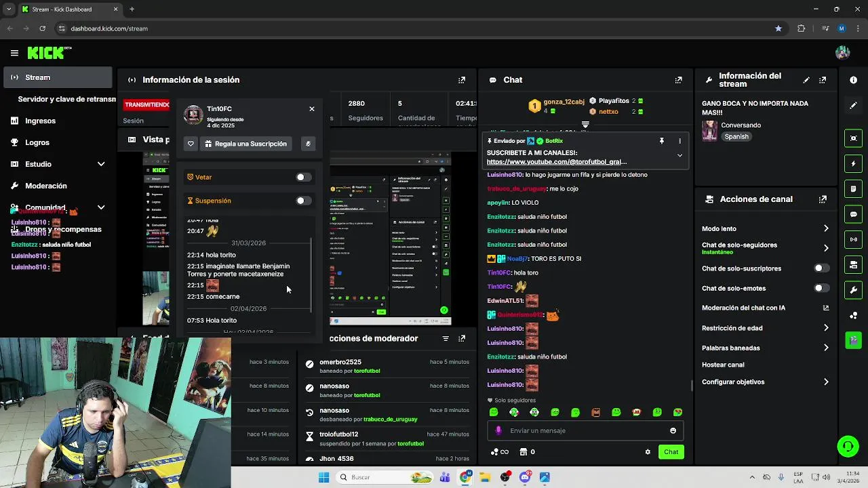Open OBS from the taskbar
Screen dimensions: 868x488
pyautogui.click(x=505, y=477)
